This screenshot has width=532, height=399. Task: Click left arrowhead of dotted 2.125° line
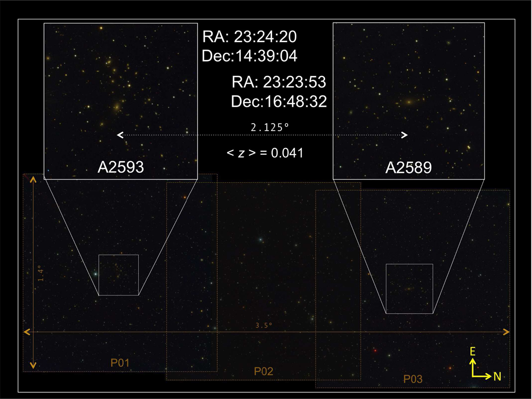pyautogui.click(x=119, y=135)
